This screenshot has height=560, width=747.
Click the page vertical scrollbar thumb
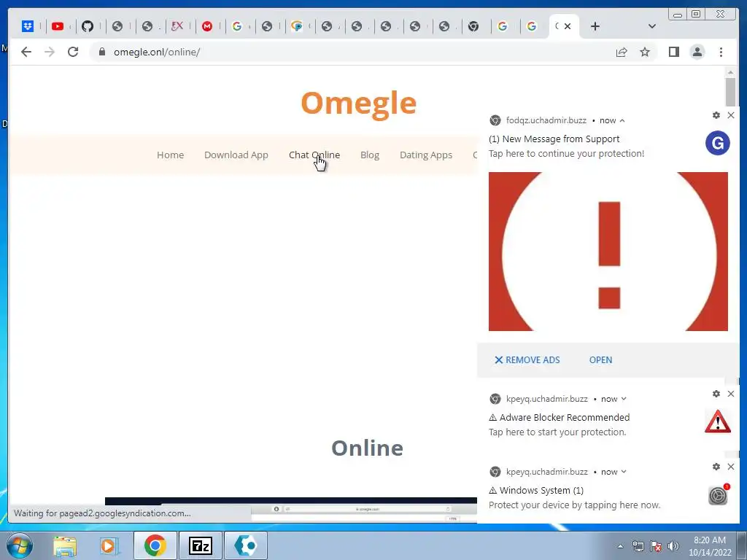pos(730,92)
